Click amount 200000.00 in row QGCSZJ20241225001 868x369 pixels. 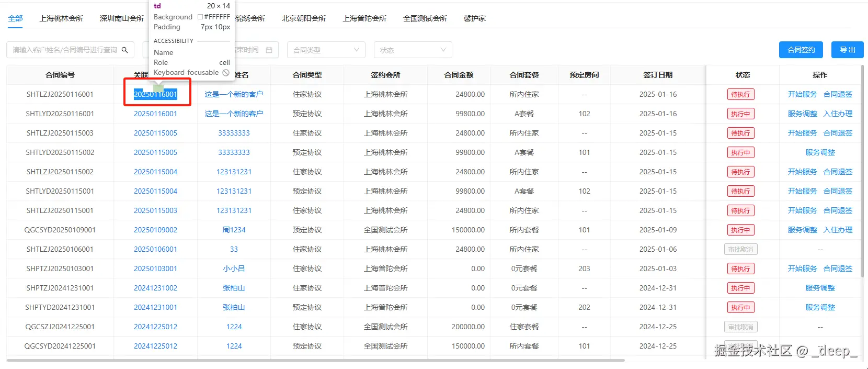point(468,327)
